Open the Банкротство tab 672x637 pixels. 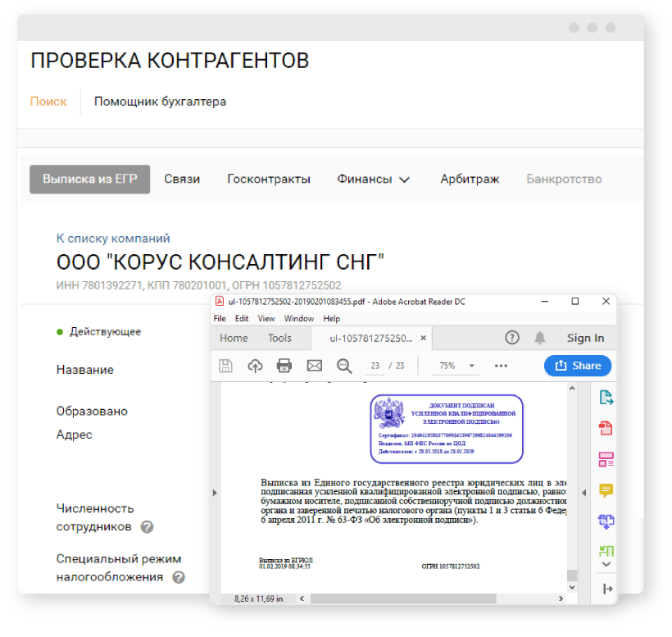tap(564, 180)
